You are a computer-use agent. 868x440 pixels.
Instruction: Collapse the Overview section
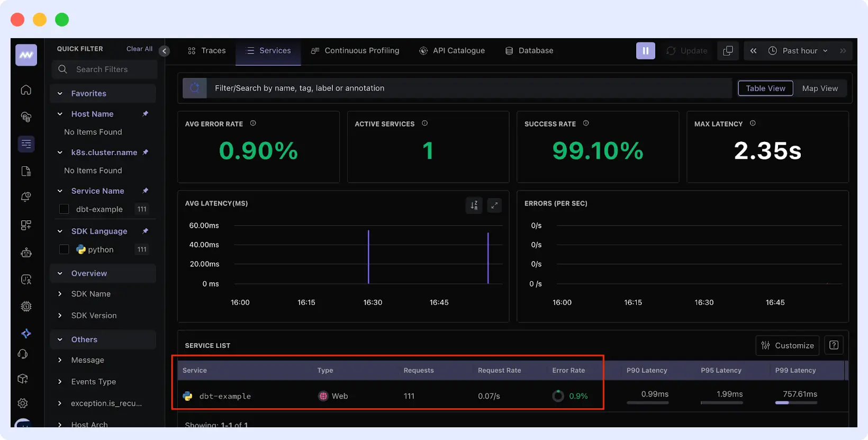click(60, 273)
